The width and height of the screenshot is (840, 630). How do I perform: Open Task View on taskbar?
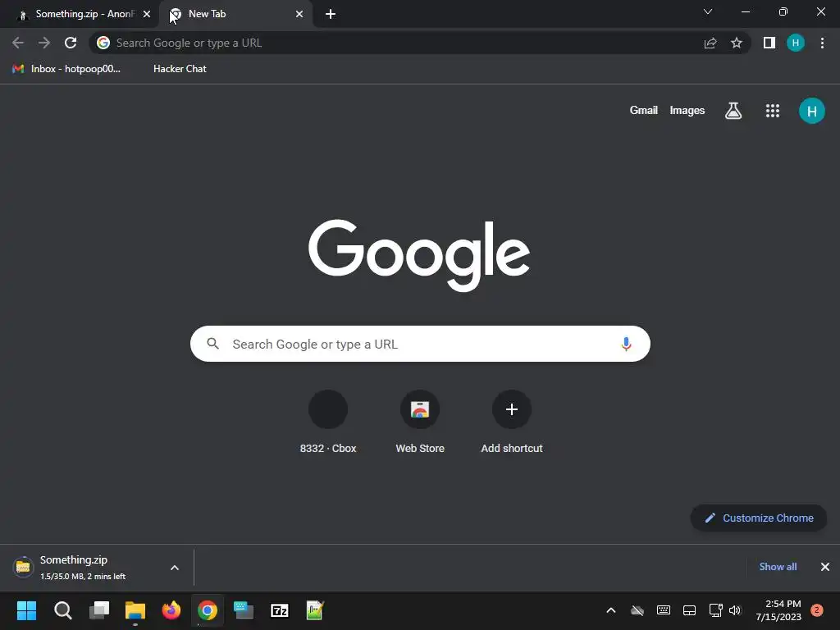pyautogui.click(x=99, y=610)
